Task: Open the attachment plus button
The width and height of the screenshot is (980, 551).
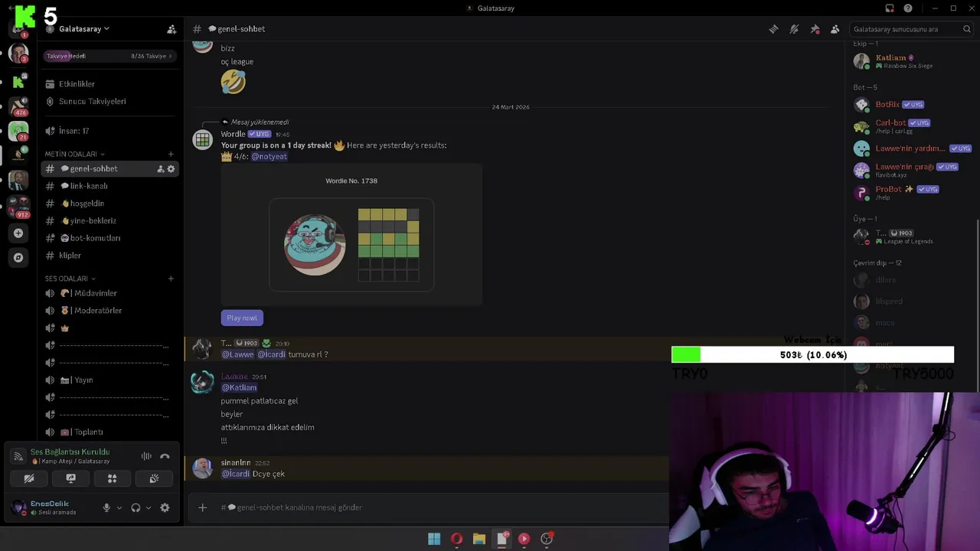Action: [x=202, y=507]
